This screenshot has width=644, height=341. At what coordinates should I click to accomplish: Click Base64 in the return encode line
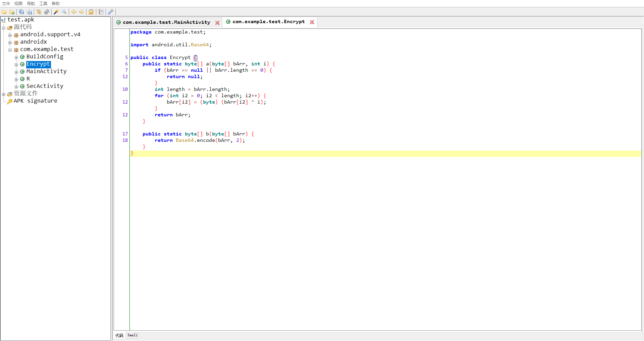pos(185,140)
